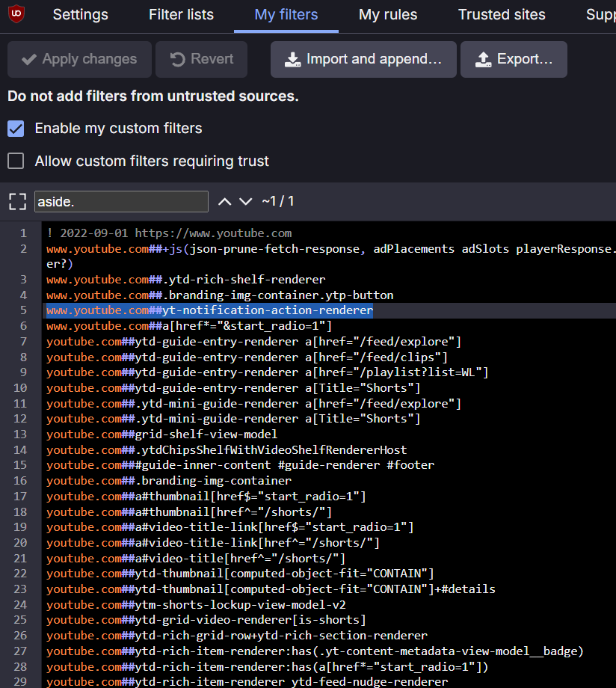The image size is (616, 688).
Task: Click the Export button
Action: (514, 59)
